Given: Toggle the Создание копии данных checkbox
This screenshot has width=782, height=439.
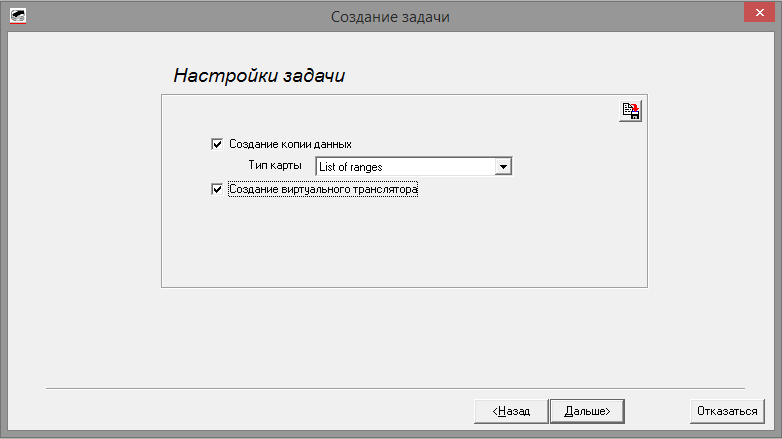Looking at the screenshot, I should tap(217, 144).
